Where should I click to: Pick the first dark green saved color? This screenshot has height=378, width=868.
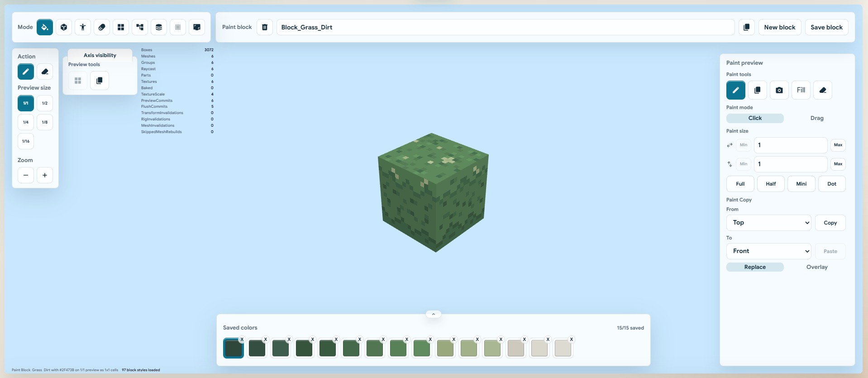[234, 348]
